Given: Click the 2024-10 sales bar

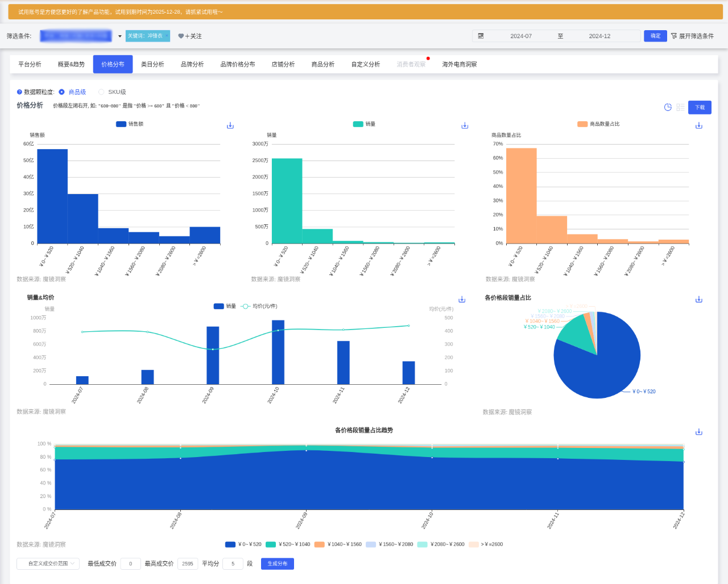Looking at the screenshot, I should pyautogui.click(x=278, y=352).
